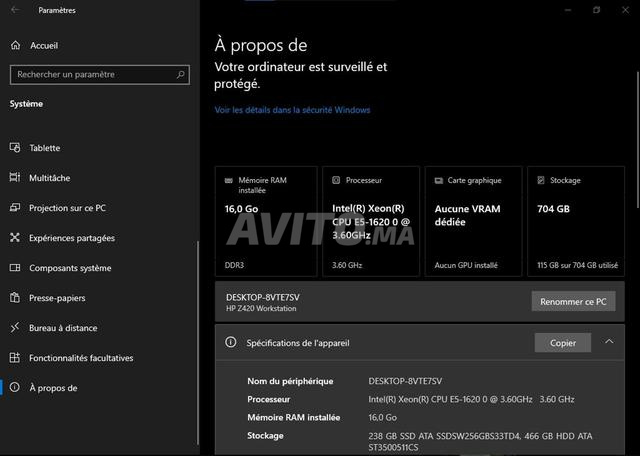Click the search magnifier icon
The width and height of the screenshot is (640, 456).
[180, 74]
